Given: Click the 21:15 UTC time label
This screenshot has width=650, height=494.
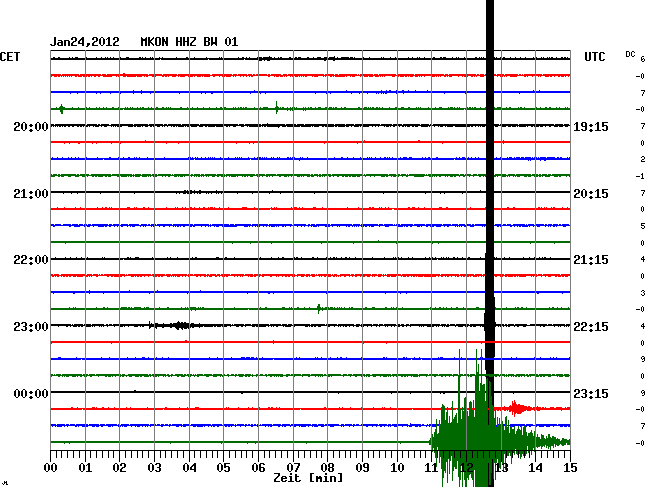Looking at the screenshot, I should click(591, 260).
